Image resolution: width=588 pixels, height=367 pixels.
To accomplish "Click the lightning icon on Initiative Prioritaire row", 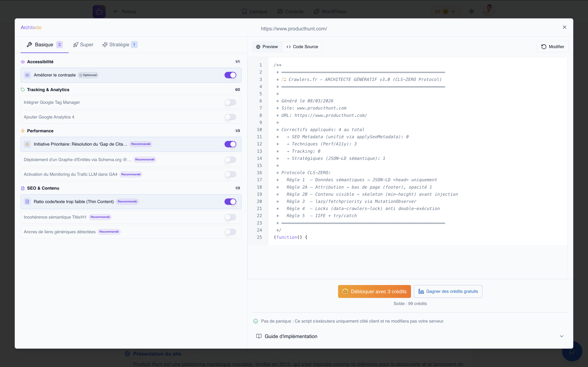I will (27, 144).
